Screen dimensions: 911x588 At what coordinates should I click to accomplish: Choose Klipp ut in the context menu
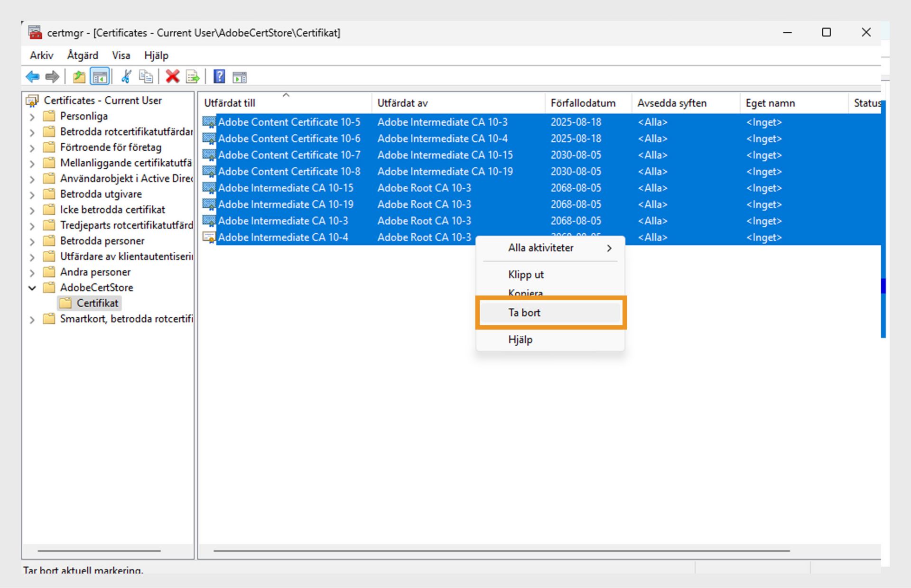550,275
